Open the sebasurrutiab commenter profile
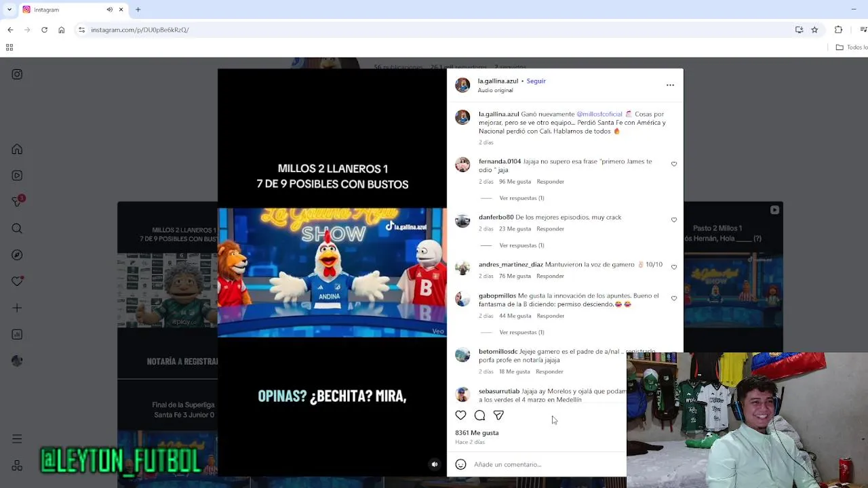This screenshot has height=488, width=868. click(499, 391)
